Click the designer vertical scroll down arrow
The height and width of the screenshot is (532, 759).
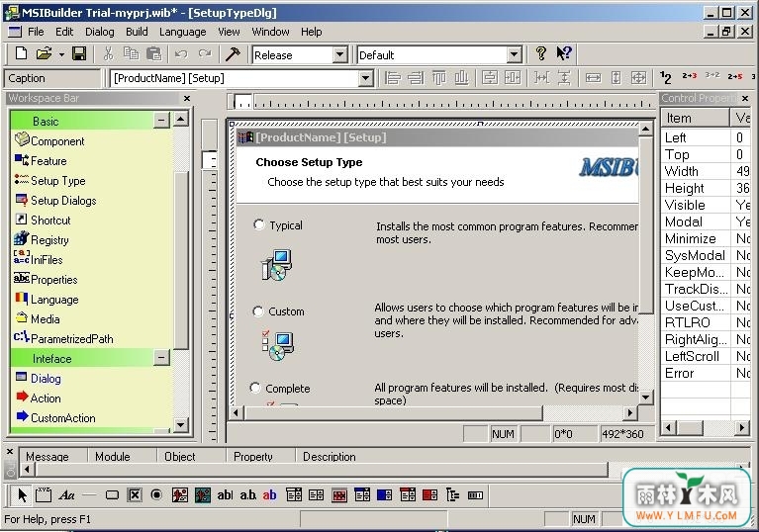[x=646, y=398]
